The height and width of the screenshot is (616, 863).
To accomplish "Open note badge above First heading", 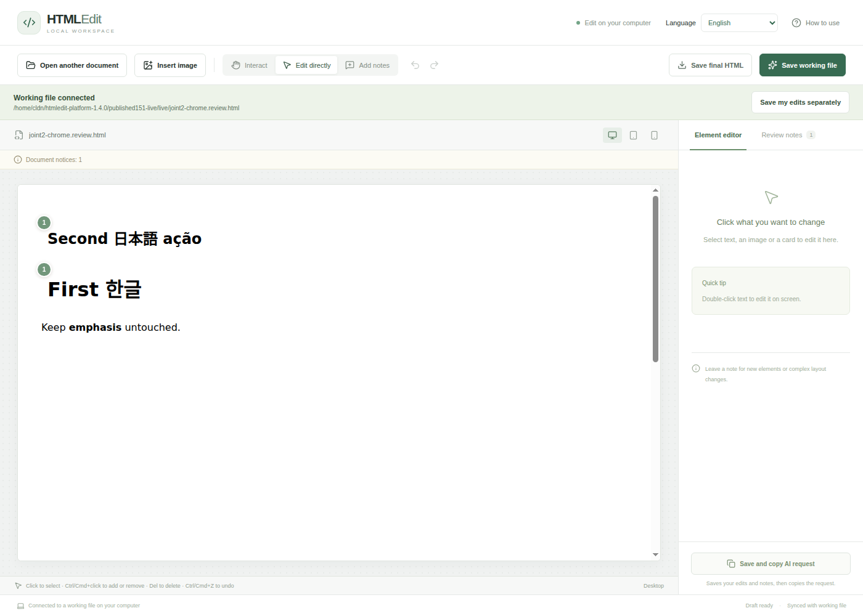I will pyautogui.click(x=44, y=269).
